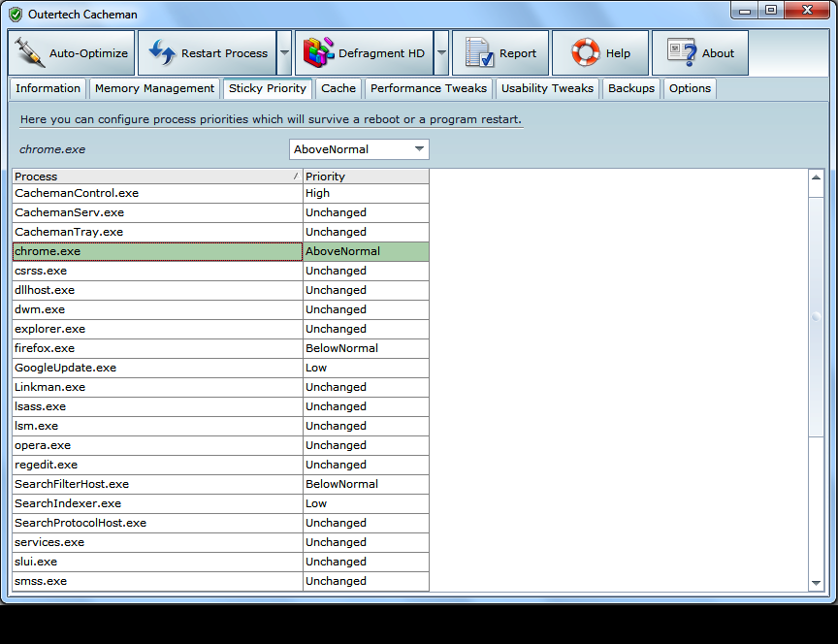Open the AboveNormal priority combo box
Viewport: 838px width, 644px height.
[x=359, y=149]
